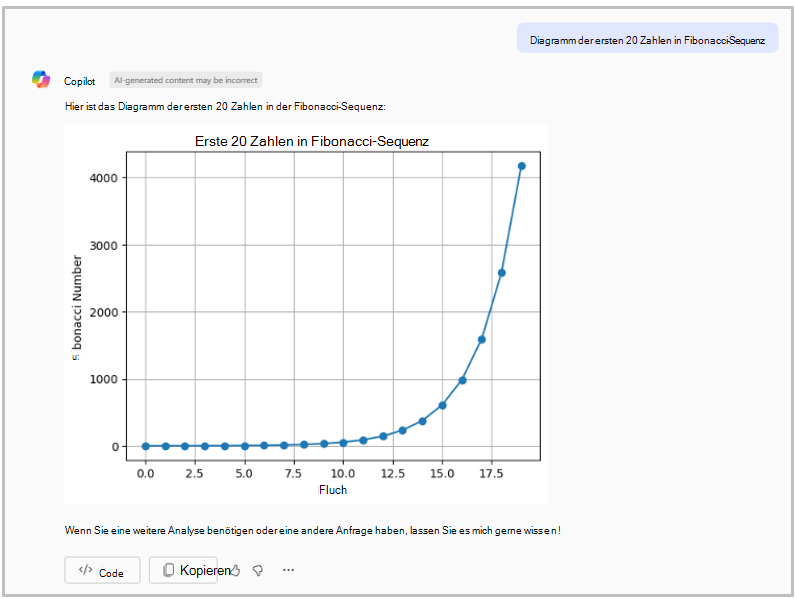Viewport: 795px width, 598px height.
Task: Click the y-axis label 'Fibonacci Number'
Action: click(76, 307)
